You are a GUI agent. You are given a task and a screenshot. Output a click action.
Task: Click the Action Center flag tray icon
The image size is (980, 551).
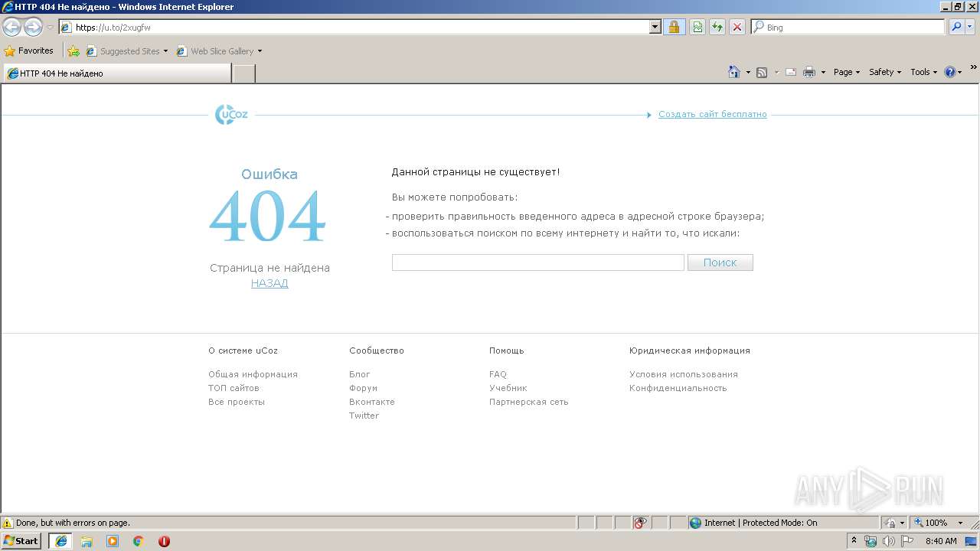pyautogui.click(x=907, y=541)
